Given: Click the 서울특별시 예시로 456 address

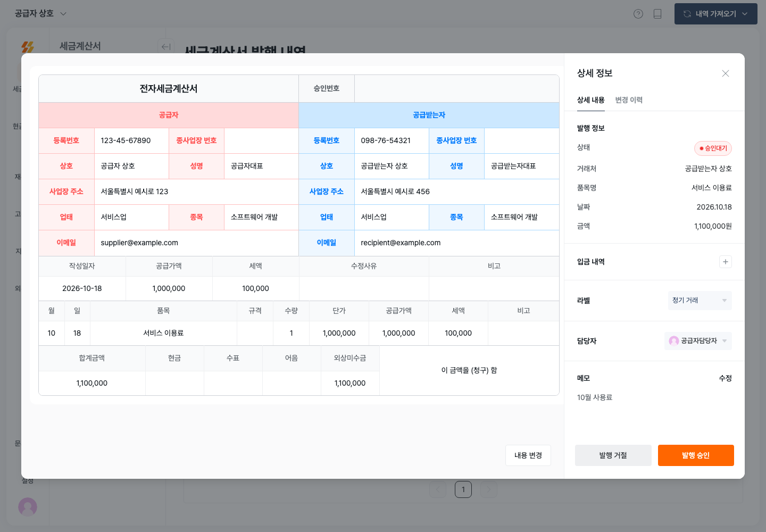Looking at the screenshot, I should [395, 192].
